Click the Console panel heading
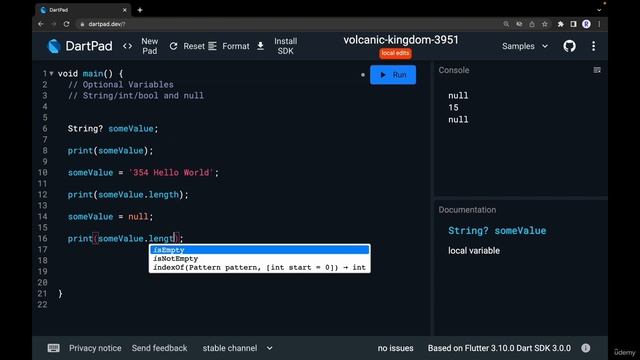This screenshot has width=640, height=360. (453, 70)
